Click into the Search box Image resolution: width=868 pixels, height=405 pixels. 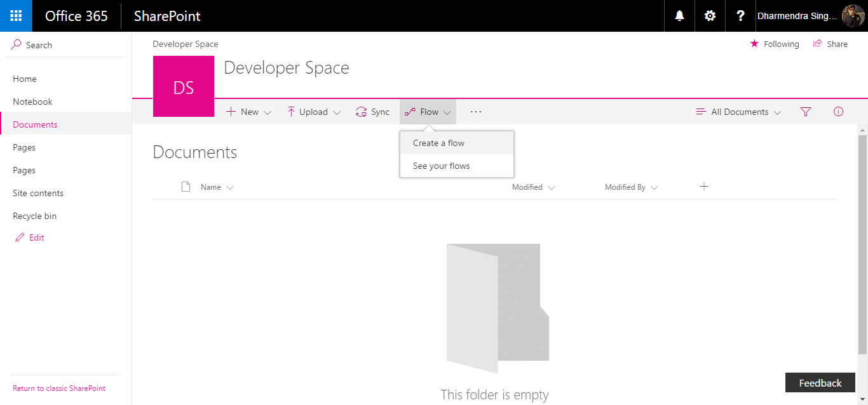tap(66, 44)
